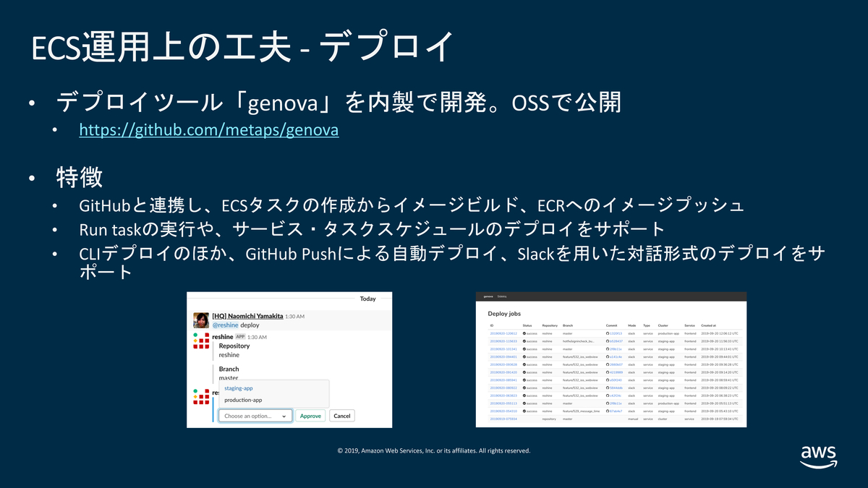The height and width of the screenshot is (488, 868).
Task: Click the Branch column header
Action: 568,325
